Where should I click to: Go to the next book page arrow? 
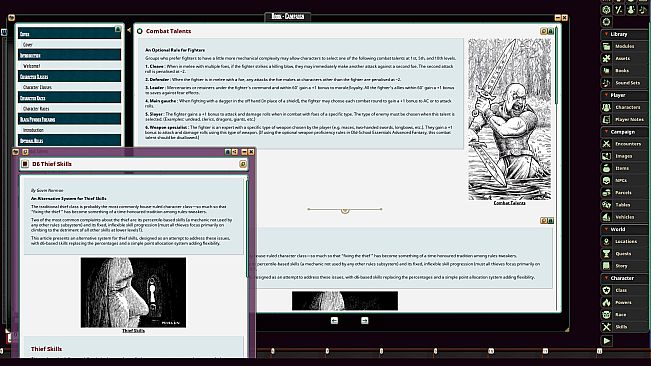pyautogui.click(x=365, y=320)
